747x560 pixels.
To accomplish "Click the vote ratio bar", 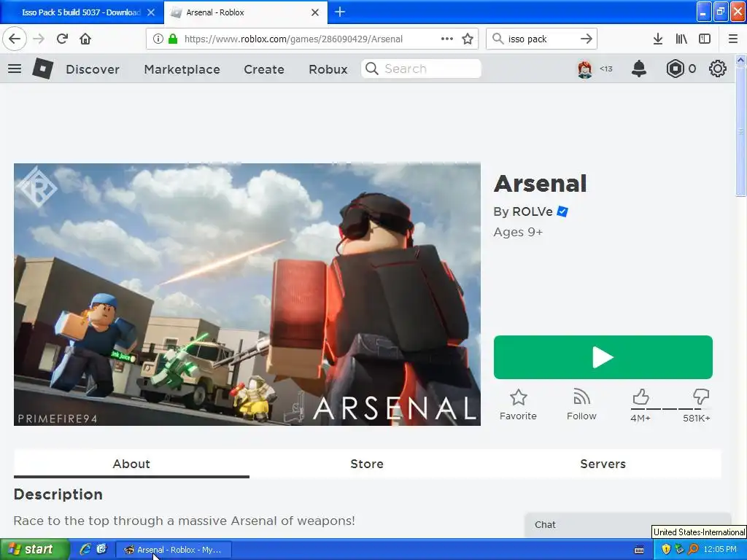I will [x=671, y=409].
